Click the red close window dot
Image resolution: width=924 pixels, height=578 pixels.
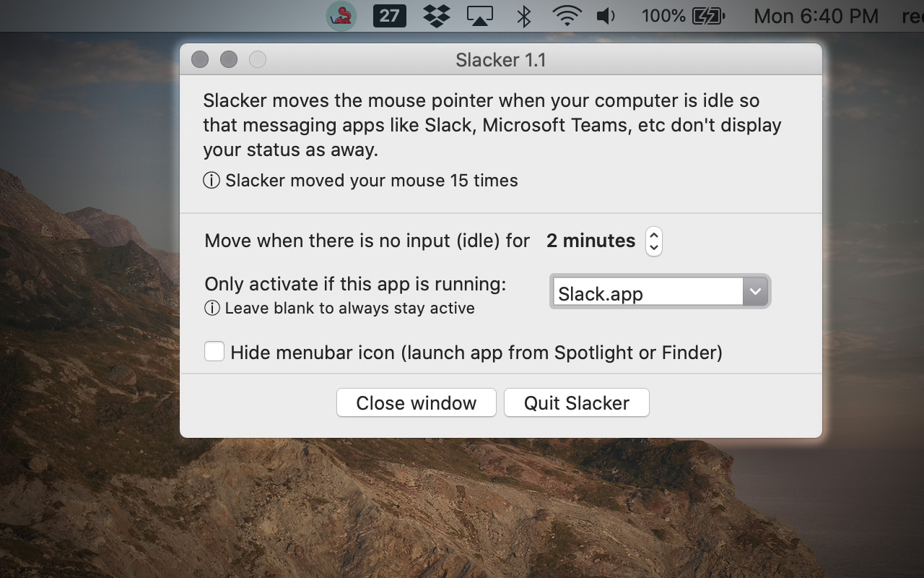[x=200, y=59]
